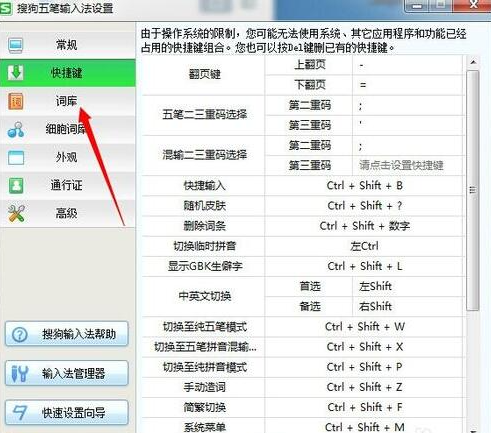Click 显示GBK生僻字 shortcut Ctrl + Shift + L

tap(364, 266)
